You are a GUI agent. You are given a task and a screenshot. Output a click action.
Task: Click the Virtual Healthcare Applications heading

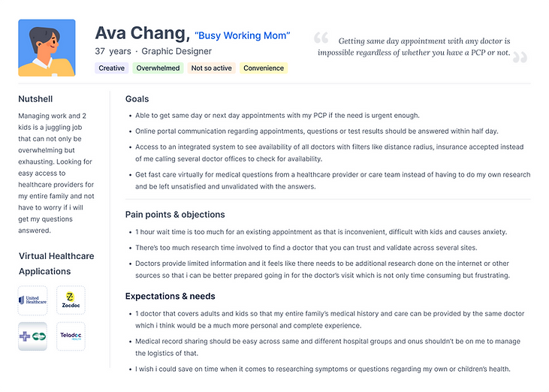click(x=56, y=264)
